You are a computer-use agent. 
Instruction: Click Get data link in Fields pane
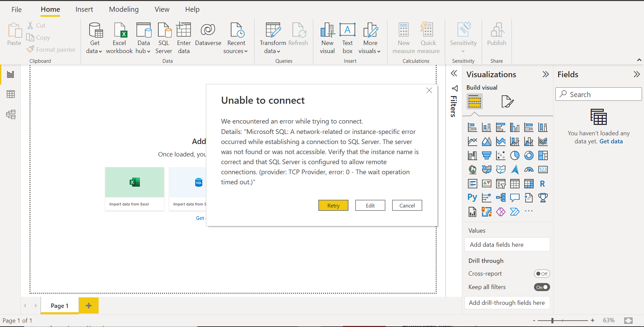[x=611, y=141]
